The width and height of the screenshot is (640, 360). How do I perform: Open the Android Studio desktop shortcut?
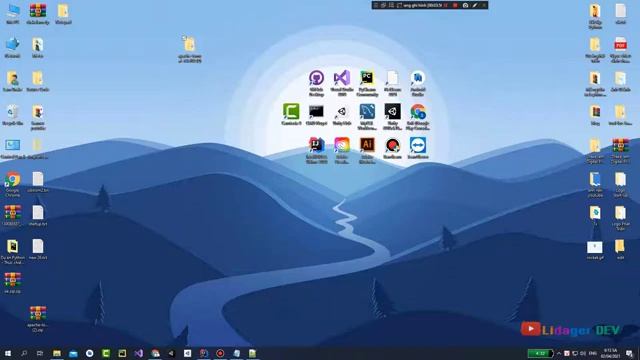pos(418,83)
